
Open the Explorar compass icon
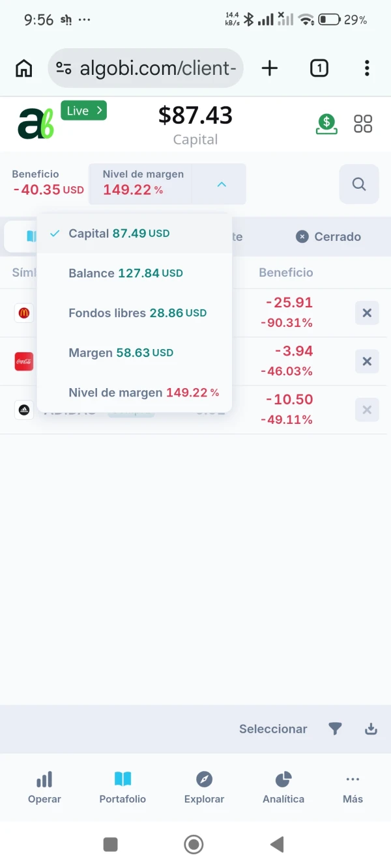(x=205, y=779)
